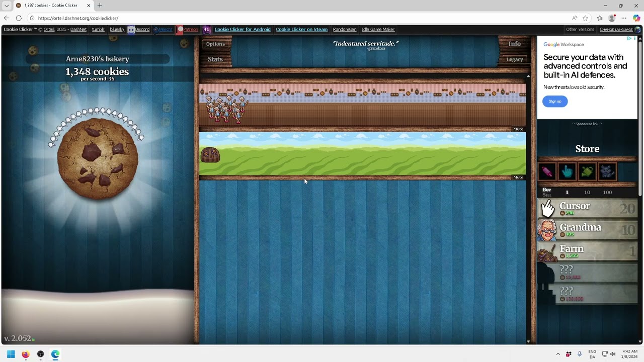Open the Merch link
The image size is (644, 362).
point(163,29)
